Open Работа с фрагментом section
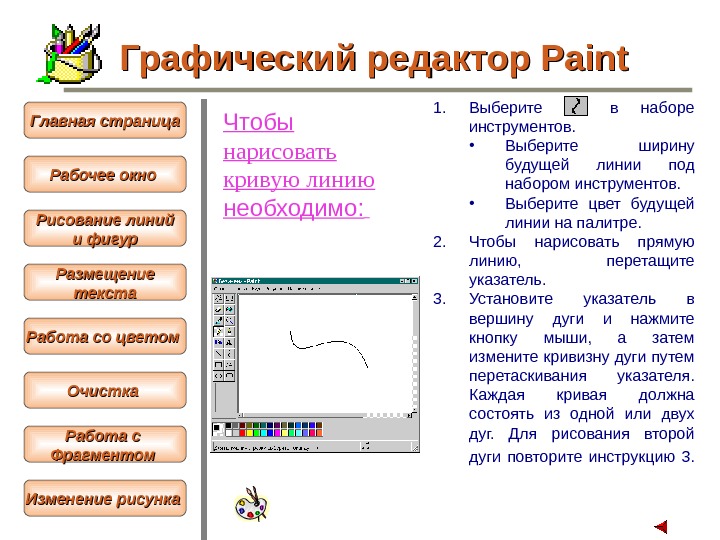720x540 pixels. pos(105,444)
